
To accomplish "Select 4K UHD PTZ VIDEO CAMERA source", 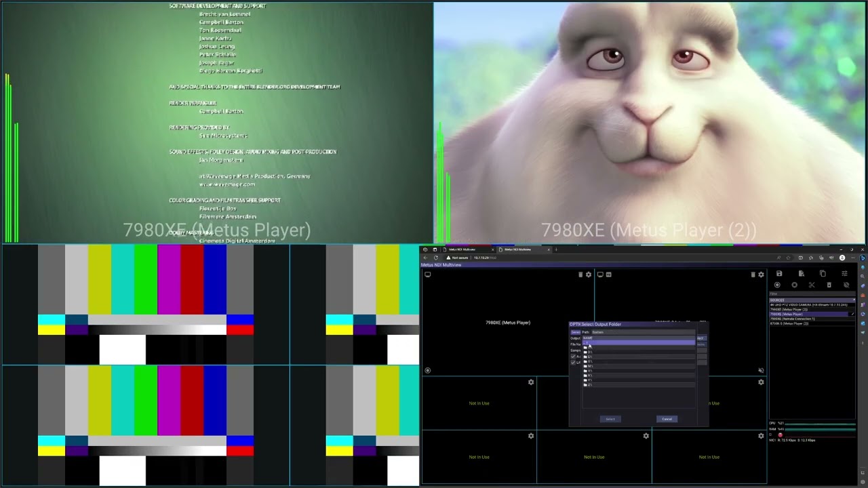I will pyautogui.click(x=812, y=305).
